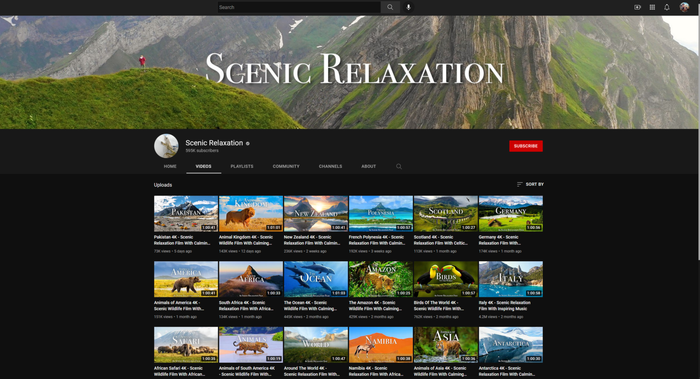Click title 'Scotland 4K - Scenic Relaxation Film With Celtic'
This screenshot has height=379, width=700.
tap(441, 240)
